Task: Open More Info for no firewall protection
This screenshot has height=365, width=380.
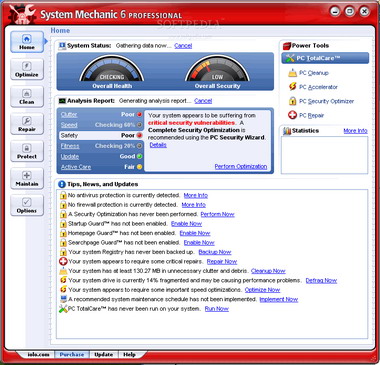Action: (x=194, y=205)
